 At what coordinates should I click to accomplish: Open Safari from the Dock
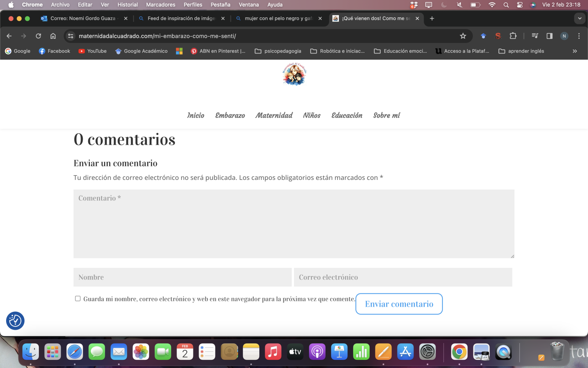[x=75, y=352]
